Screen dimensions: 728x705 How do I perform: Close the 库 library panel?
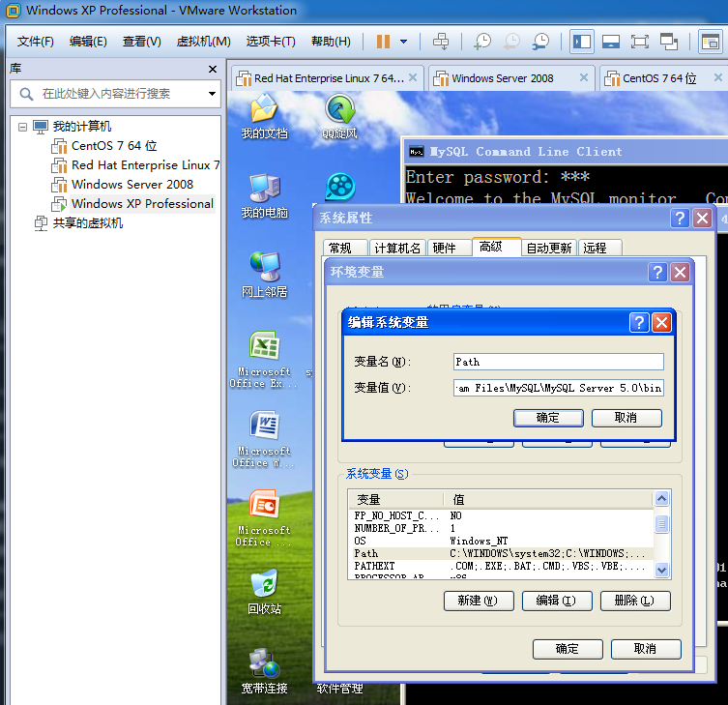click(213, 70)
